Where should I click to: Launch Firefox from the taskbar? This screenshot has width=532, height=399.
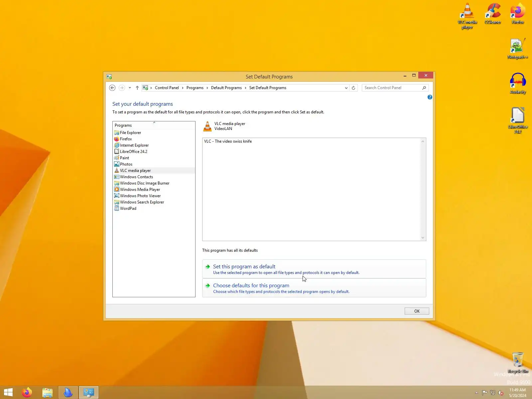(27, 392)
